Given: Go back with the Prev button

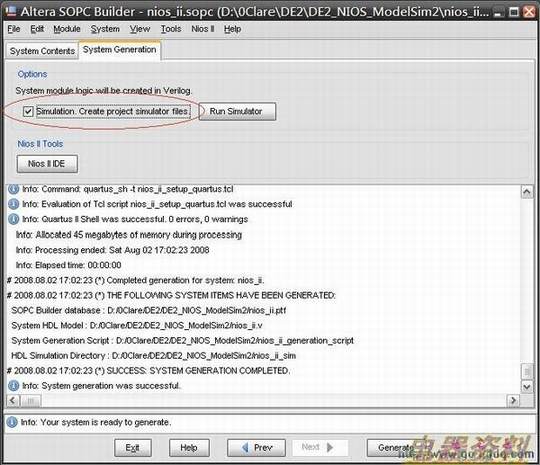Looking at the screenshot, I should pyautogui.click(x=256, y=448).
